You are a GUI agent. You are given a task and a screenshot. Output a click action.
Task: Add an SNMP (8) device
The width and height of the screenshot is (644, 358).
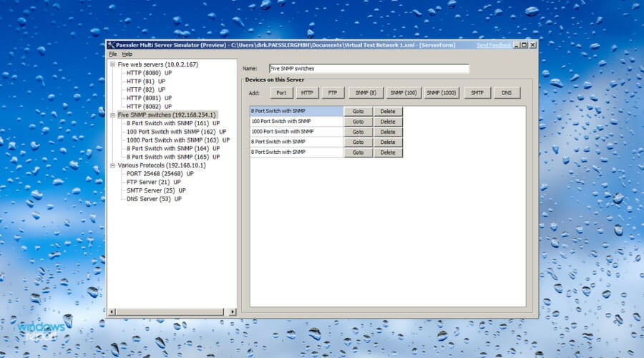(366, 93)
